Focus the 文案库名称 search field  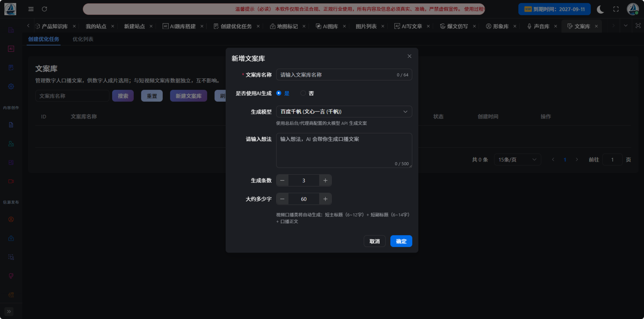pos(72,96)
